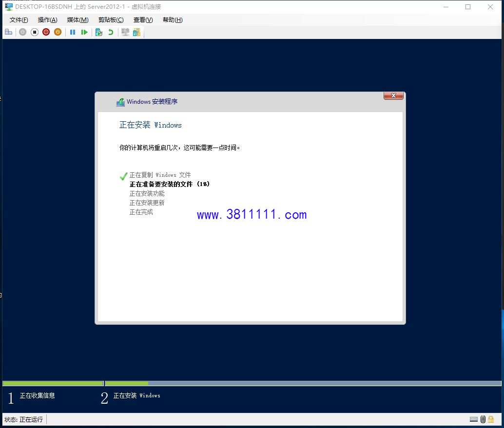
Task: Shut down the VM with the red power icon
Action: 46,32
